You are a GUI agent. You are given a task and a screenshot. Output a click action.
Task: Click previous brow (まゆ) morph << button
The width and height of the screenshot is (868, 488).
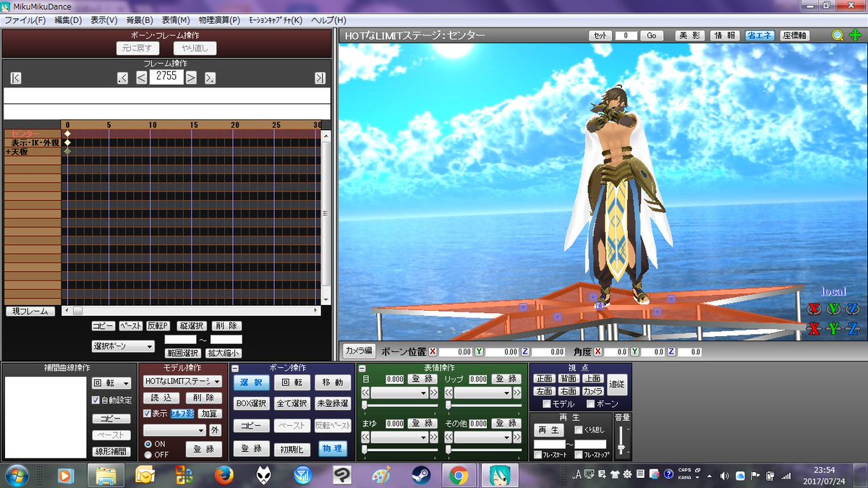click(366, 437)
